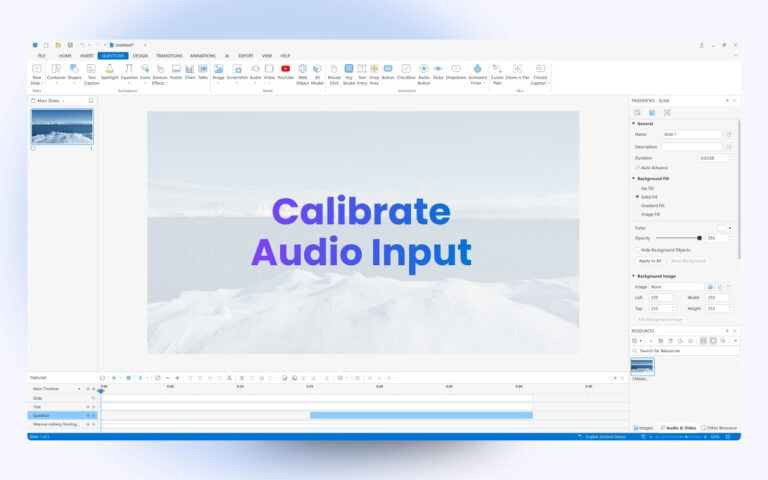The width and height of the screenshot is (768, 480).
Task: Add a Text Entry interaction
Action: pyautogui.click(x=362, y=74)
